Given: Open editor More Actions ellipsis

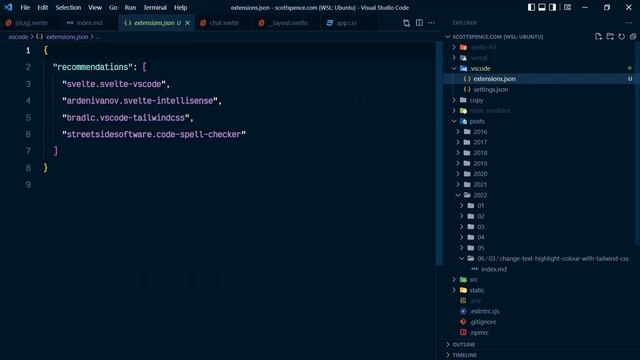Looking at the screenshot, I should [431, 23].
